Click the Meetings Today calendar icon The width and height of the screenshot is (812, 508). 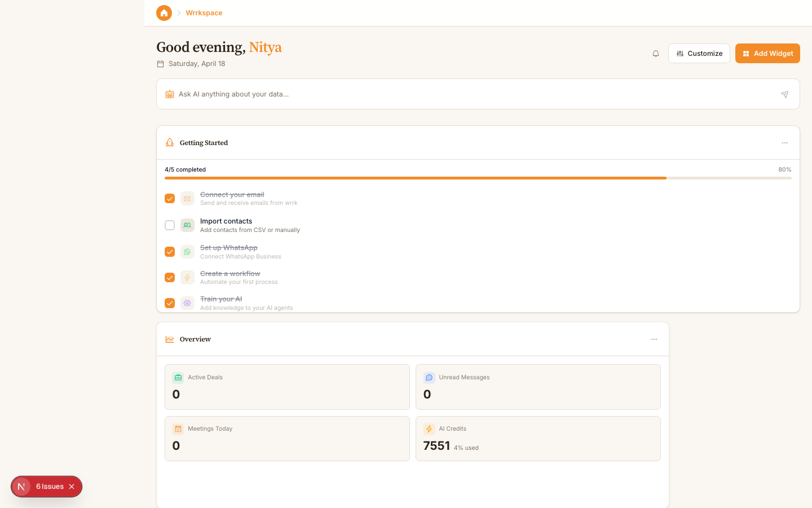[178, 429]
